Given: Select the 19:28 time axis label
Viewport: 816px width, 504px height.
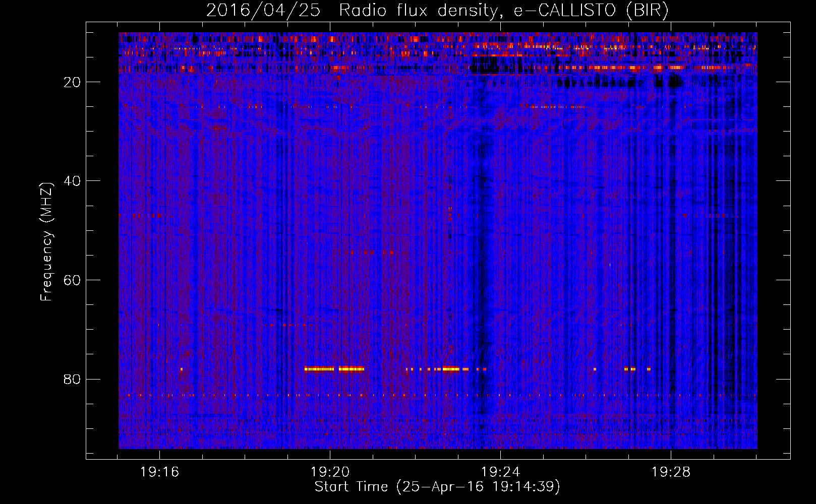Looking at the screenshot, I should pyautogui.click(x=671, y=472).
